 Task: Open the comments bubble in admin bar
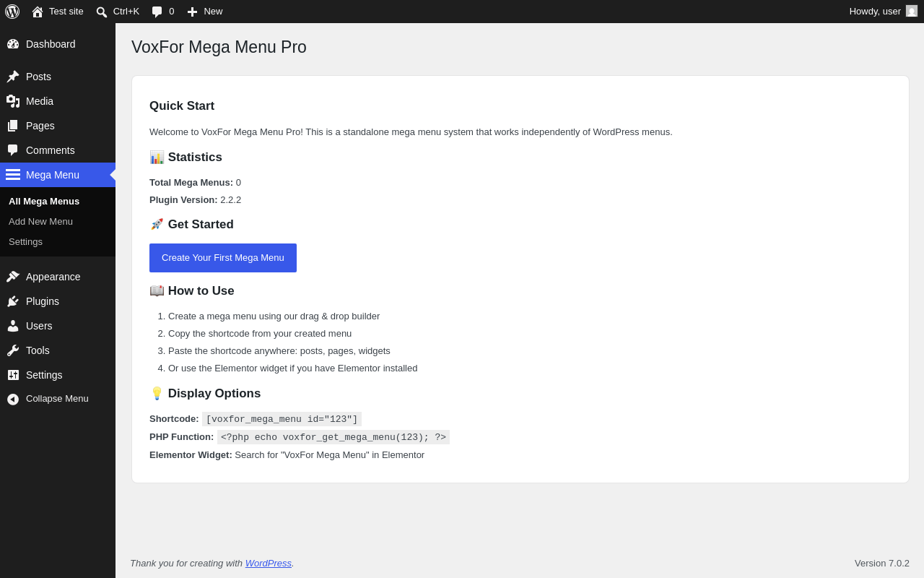coord(162,12)
